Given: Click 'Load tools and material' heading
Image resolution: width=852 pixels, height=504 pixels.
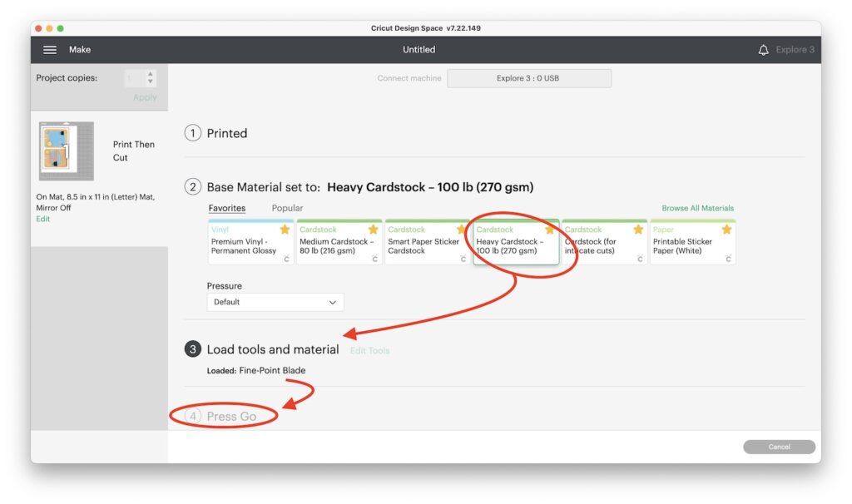Looking at the screenshot, I should pos(273,349).
